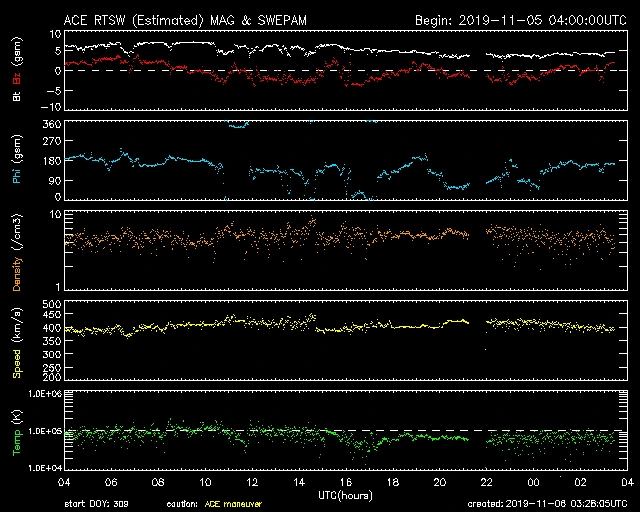Click the yellow Speed (km/s) axis label

pyautogui.click(x=17, y=340)
